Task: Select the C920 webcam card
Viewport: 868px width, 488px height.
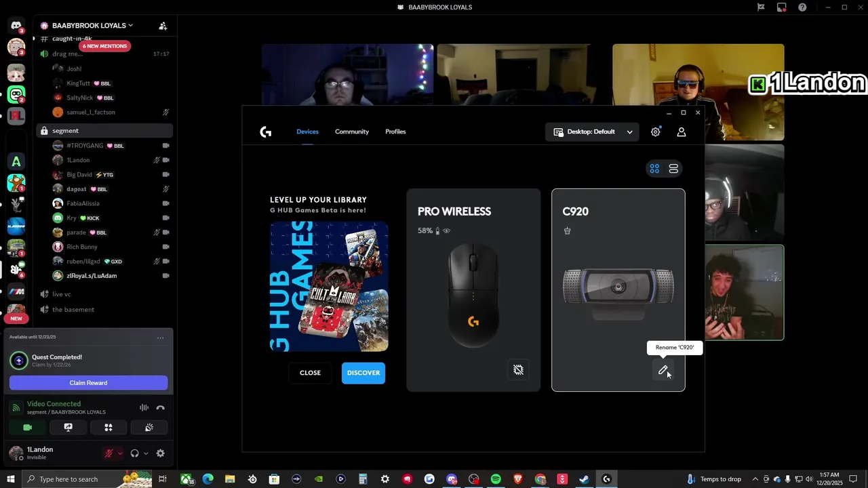Action: click(x=618, y=290)
